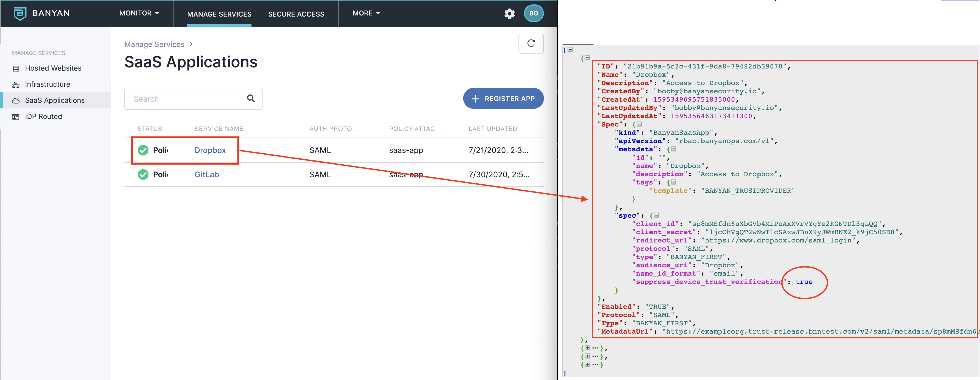This screenshot has height=380, width=980.
Task: Click the Hosted Websites sidebar icon
Action: pyautogui.click(x=16, y=68)
